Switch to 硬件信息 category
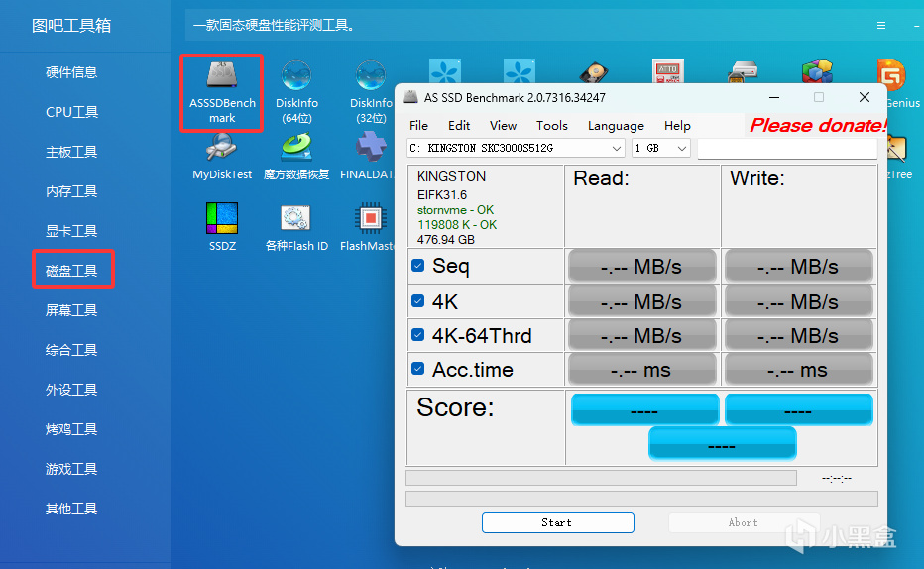 tap(71, 72)
